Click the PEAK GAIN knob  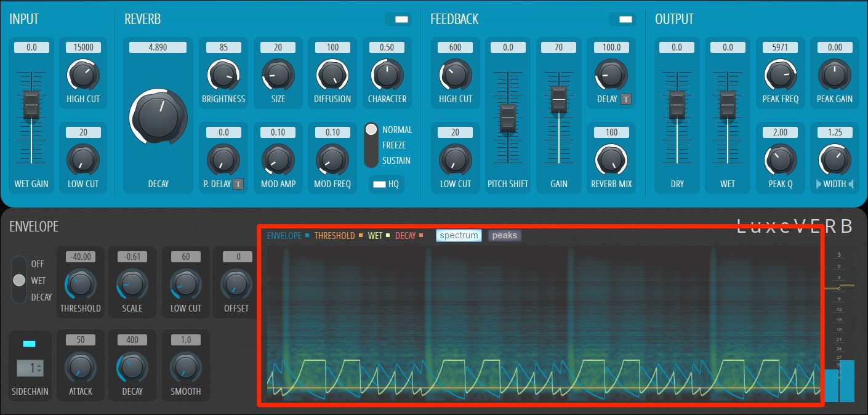(x=835, y=75)
